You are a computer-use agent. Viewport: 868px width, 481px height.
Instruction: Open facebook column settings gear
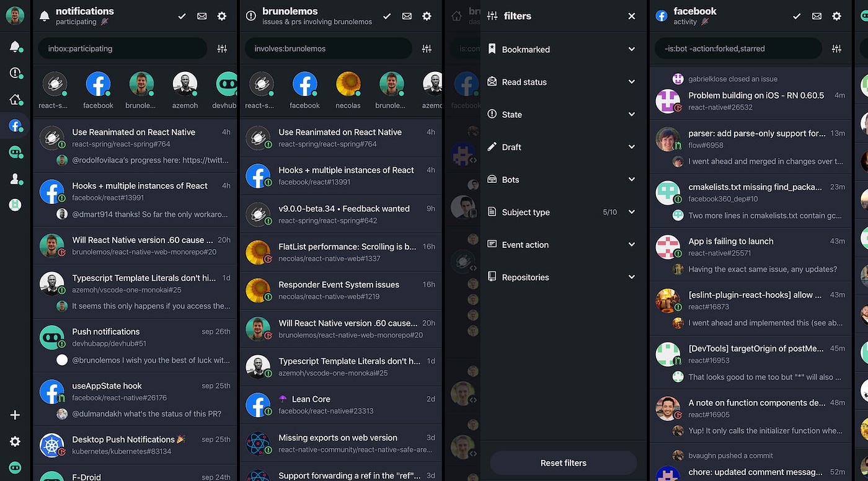point(836,16)
